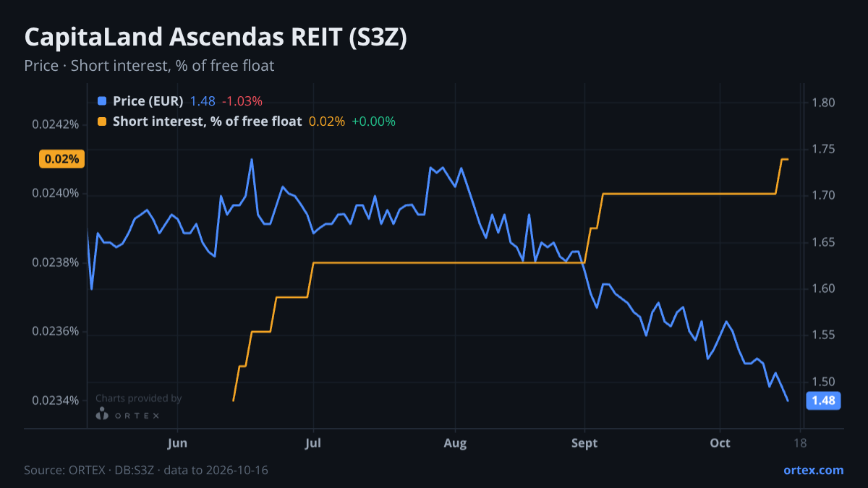Viewport: 868px width, 488px height.
Task: Click the 0.0240% left axis label
Action: [56, 193]
